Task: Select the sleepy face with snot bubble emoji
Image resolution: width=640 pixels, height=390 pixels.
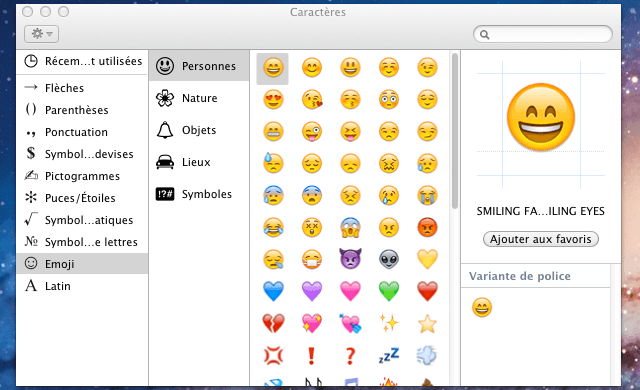Action: coord(273,259)
